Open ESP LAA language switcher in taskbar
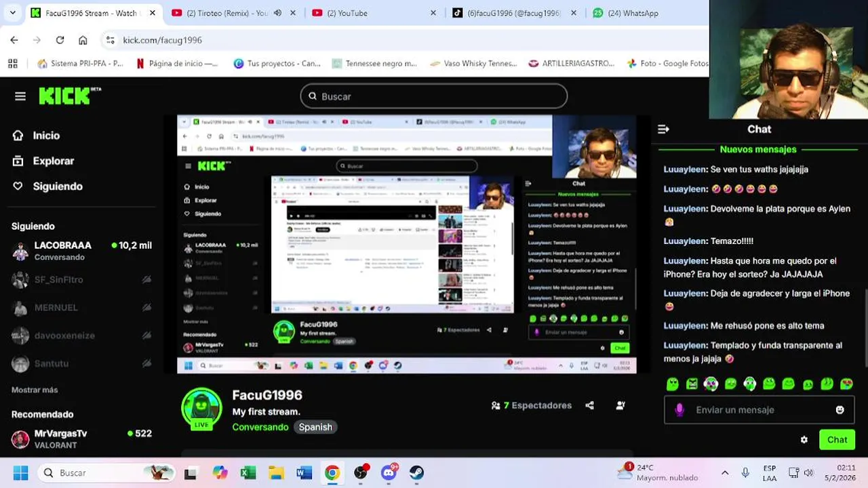Viewport: 868px width, 488px height. (770, 472)
